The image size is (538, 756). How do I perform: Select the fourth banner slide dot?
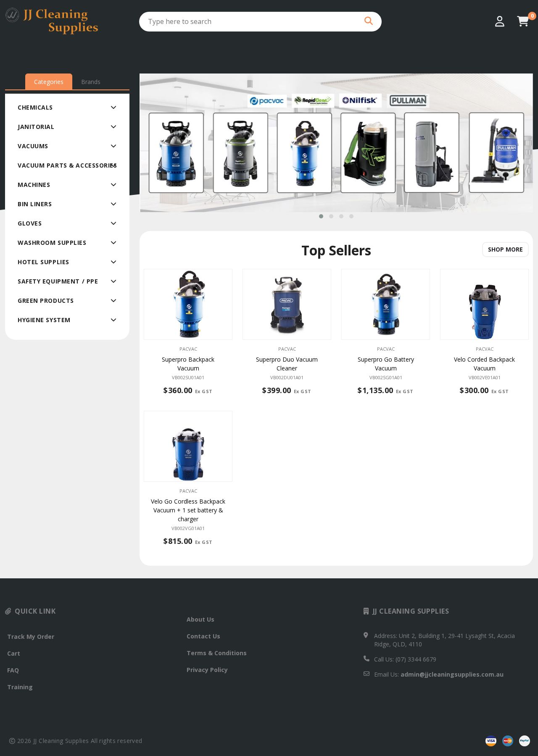[351, 216]
